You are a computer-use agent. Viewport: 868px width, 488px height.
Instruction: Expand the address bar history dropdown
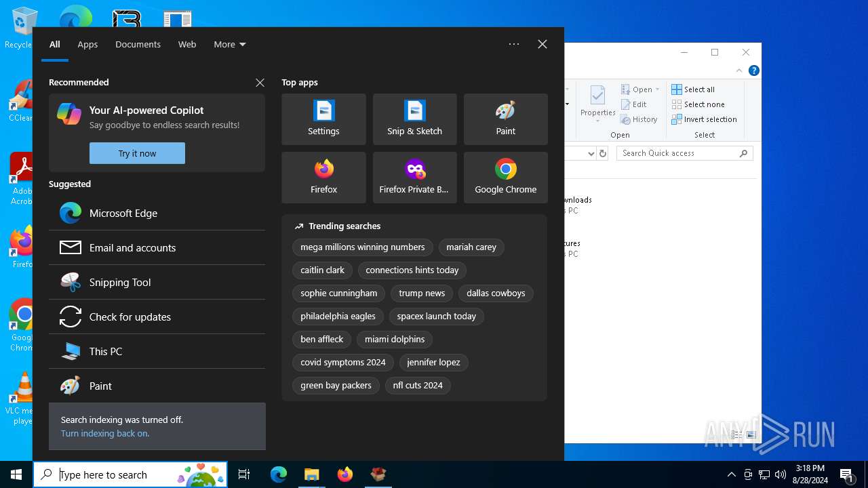[591, 154]
